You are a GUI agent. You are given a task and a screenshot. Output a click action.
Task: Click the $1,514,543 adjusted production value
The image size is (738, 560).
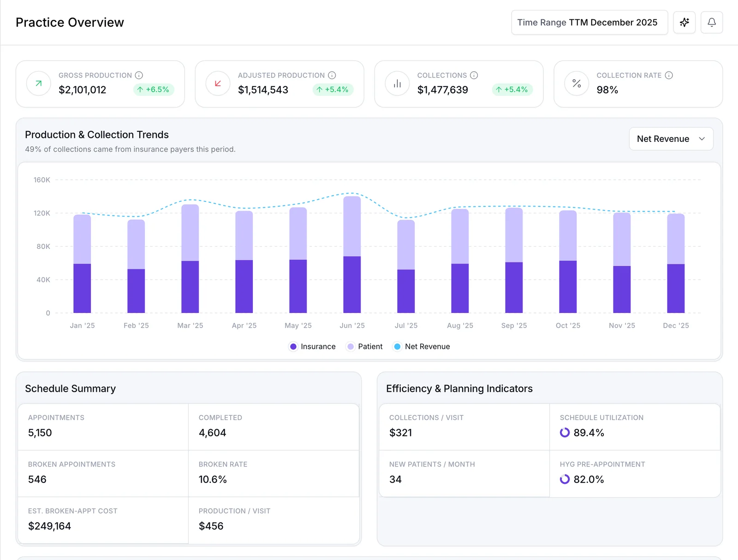(x=263, y=90)
